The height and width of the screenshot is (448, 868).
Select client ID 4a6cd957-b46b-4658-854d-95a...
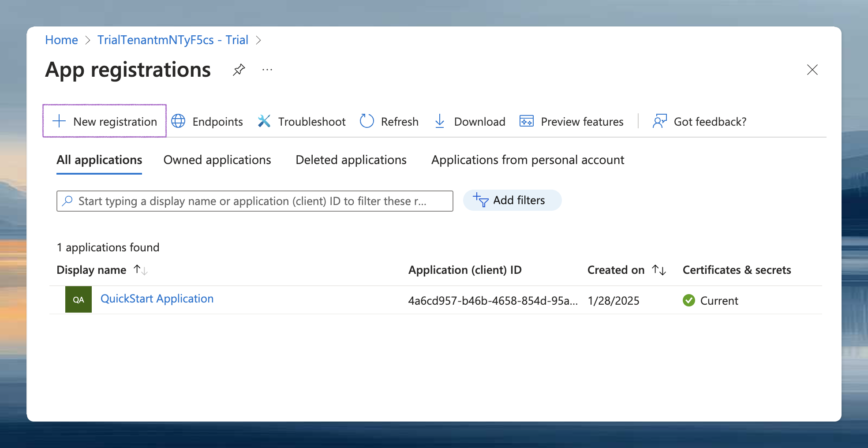pos(493,301)
